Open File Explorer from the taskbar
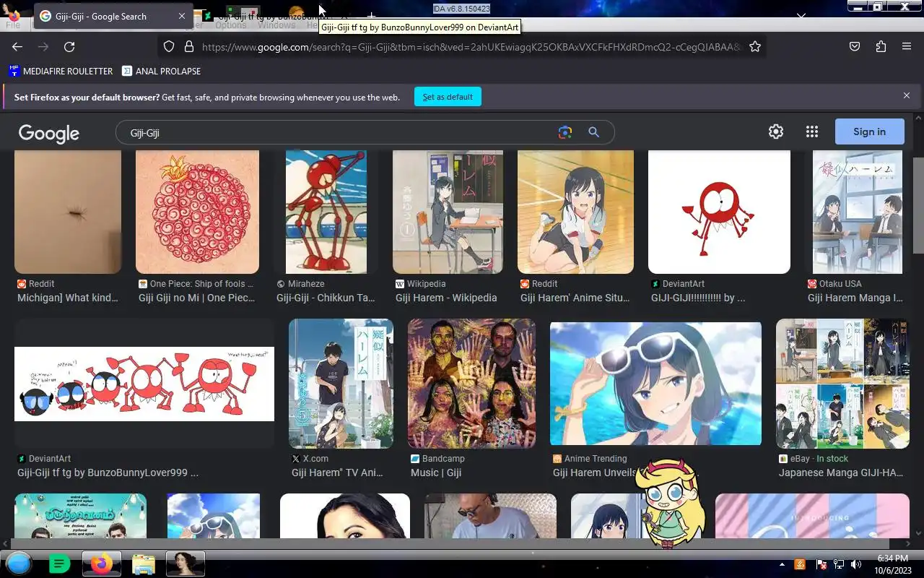The height and width of the screenshot is (578, 924). [144, 564]
